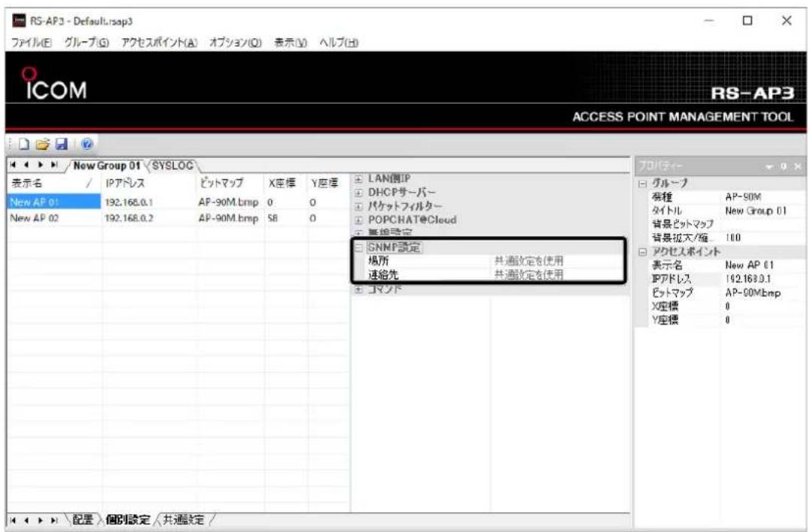This screenshot has height=532, width=810.
Task: Edit 表示名 property value New AP 01
Action: (750, 266)
